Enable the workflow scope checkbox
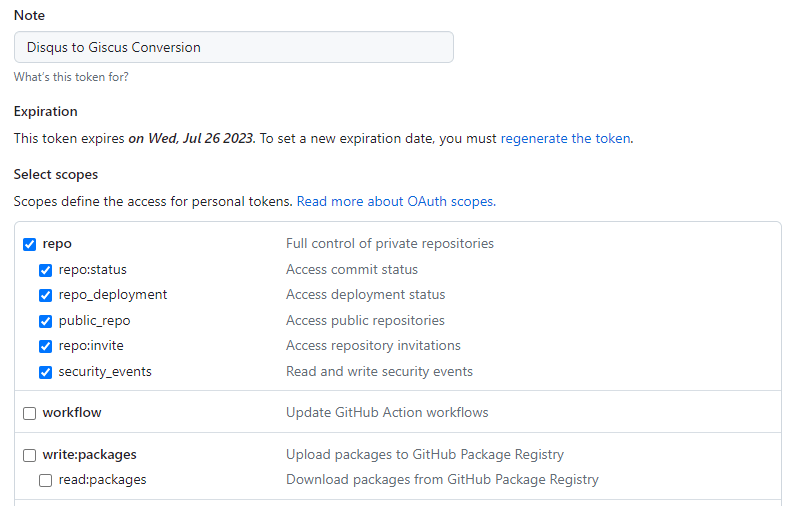 (x=30, y=413)
